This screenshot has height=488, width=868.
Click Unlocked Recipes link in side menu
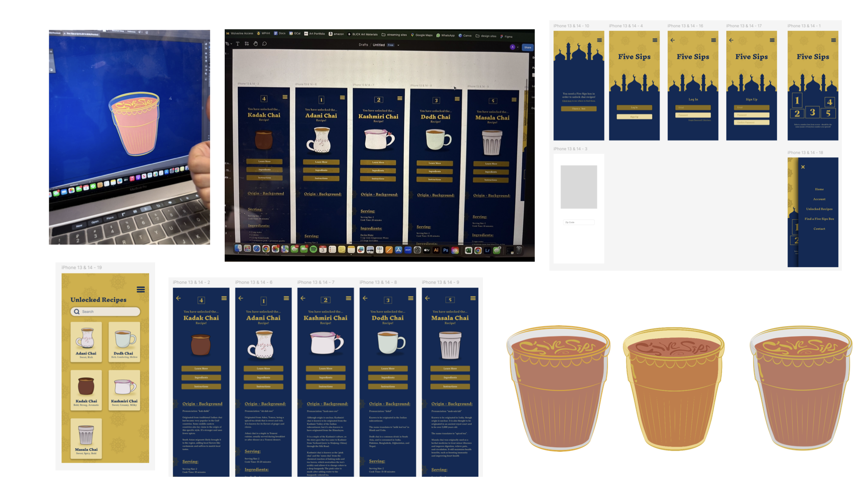tap(819, 209)
